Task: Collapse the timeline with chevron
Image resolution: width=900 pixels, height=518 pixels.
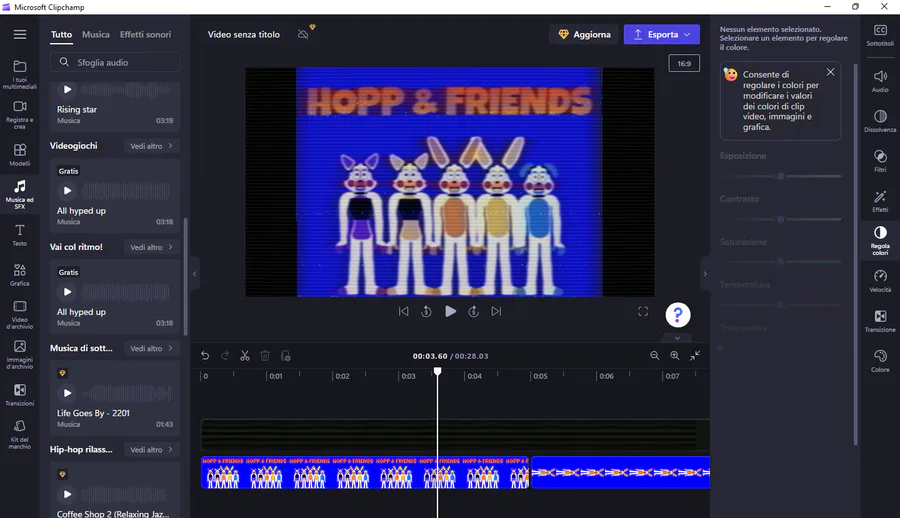Action: coord(677,338)
